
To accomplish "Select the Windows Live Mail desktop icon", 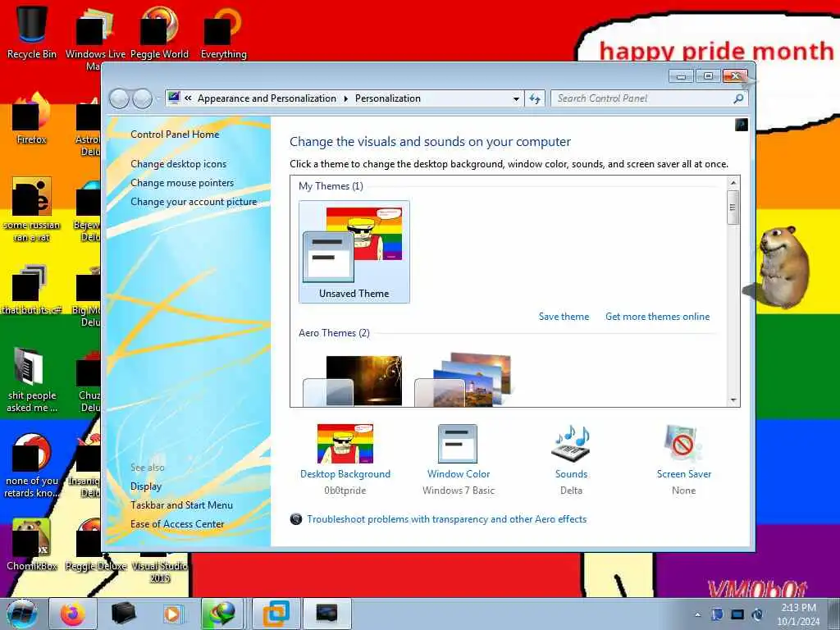I will pyautogui.click(x=94, y=38).
